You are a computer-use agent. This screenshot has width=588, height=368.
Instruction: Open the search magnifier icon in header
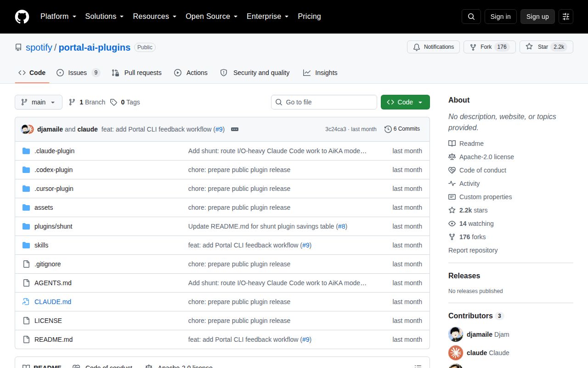click(x=471, y=17)
